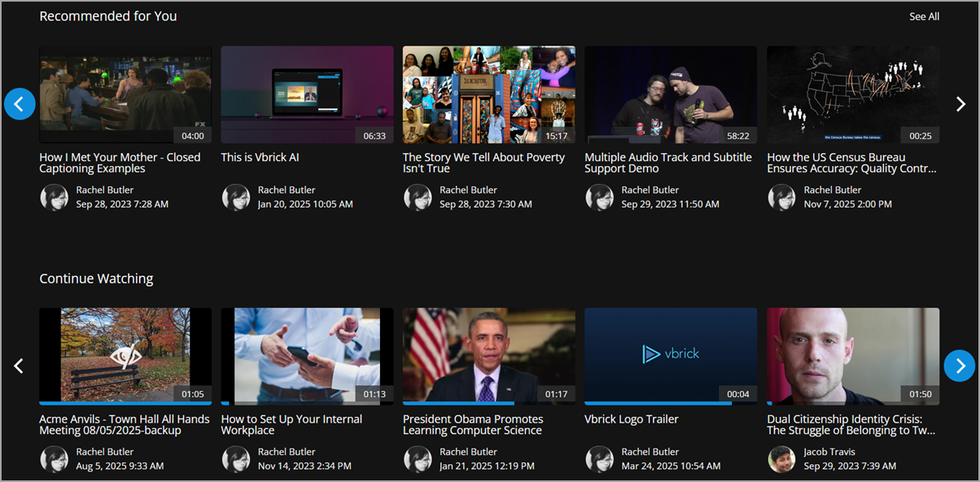Click title How to Set Up Your Internal Workplace

tap(291, 424)
